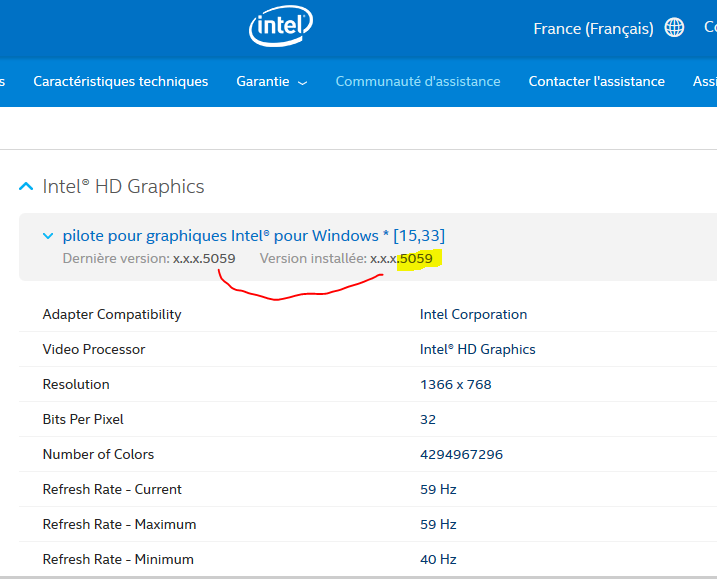Select the 4294967296 colors value
Image resolution: width=717 pixels, height=579 pixels.
tap(461, 454)
